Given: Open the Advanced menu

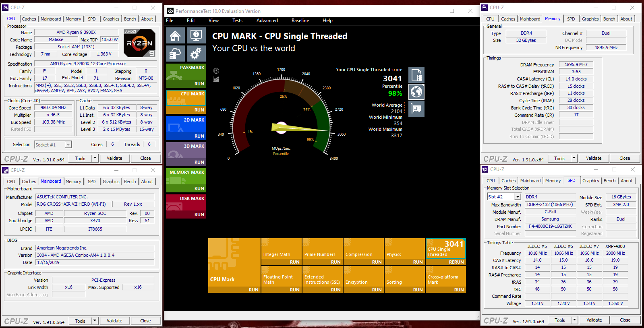Looking at the screenshot, I should (x=267, y=21).
